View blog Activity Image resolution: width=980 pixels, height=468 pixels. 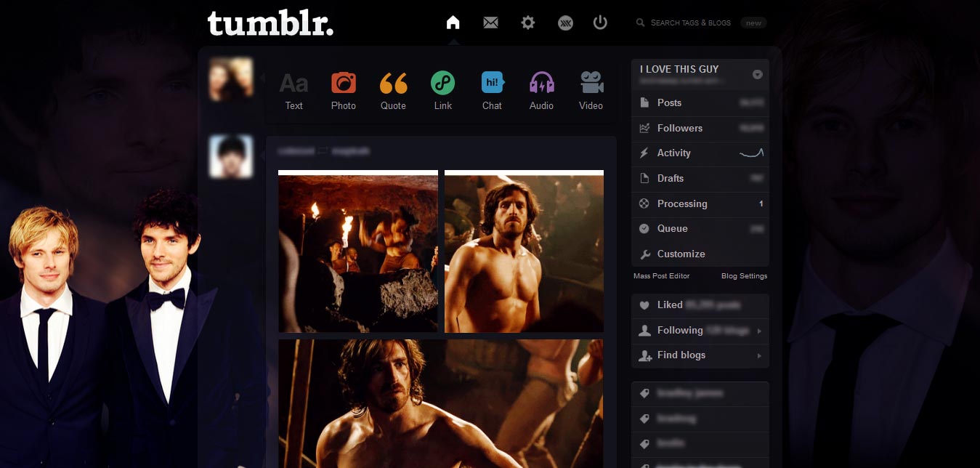pyautogui.click(x=700, y=153)
